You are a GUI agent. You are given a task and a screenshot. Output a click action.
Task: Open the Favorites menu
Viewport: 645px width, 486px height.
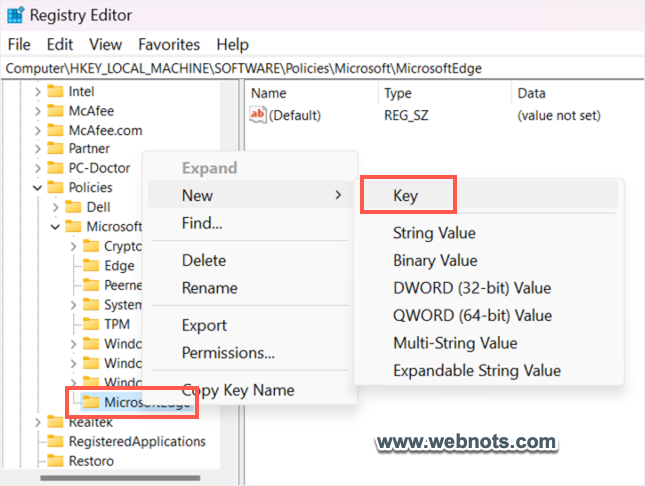pos(169,44)
